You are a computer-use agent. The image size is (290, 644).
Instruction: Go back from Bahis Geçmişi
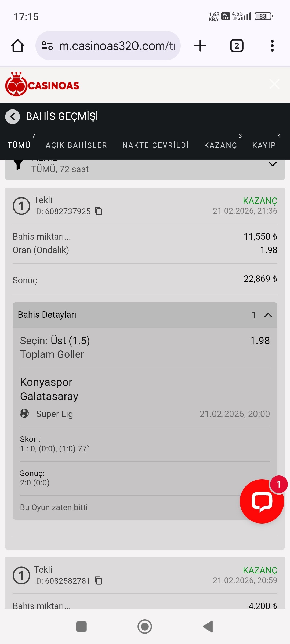pos(13,117)
